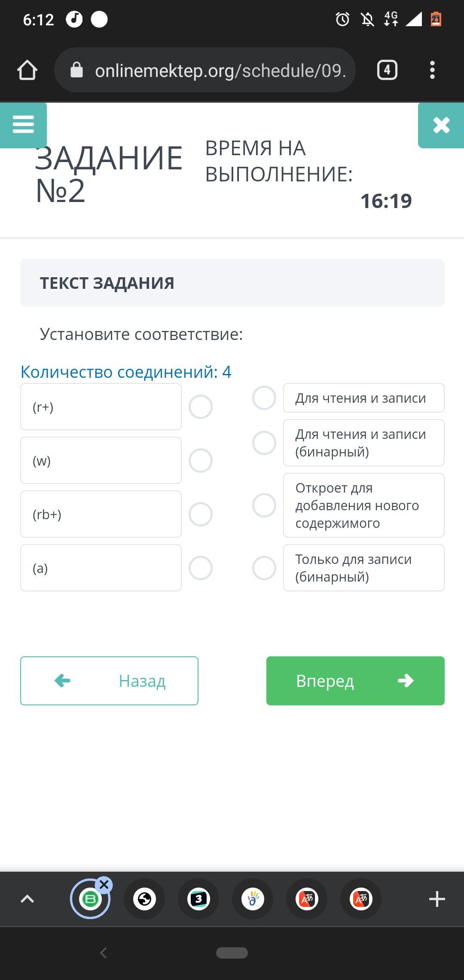Select the connector circle next to (rb+)
The height and width of the screenshot is (980, 464).
point(201,514)
